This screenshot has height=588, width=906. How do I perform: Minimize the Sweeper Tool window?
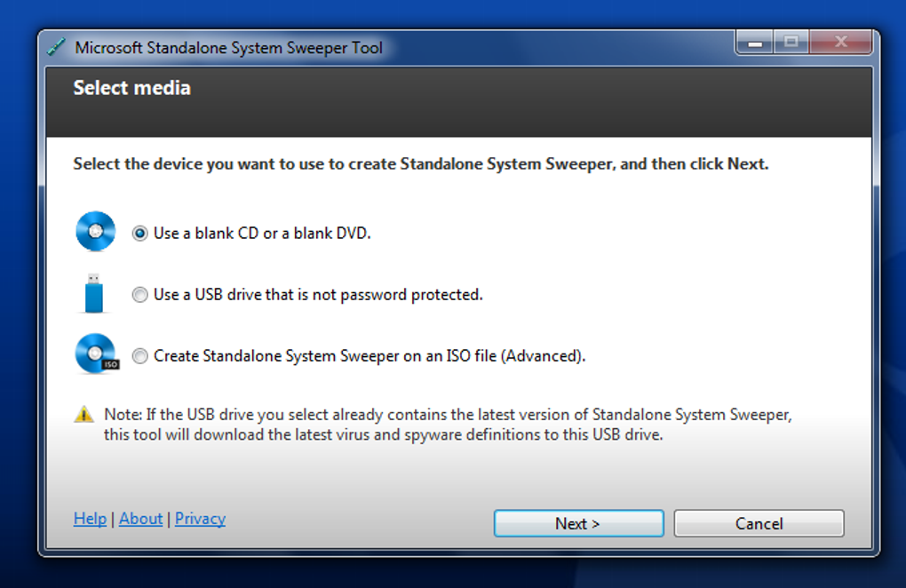(755, 42)
